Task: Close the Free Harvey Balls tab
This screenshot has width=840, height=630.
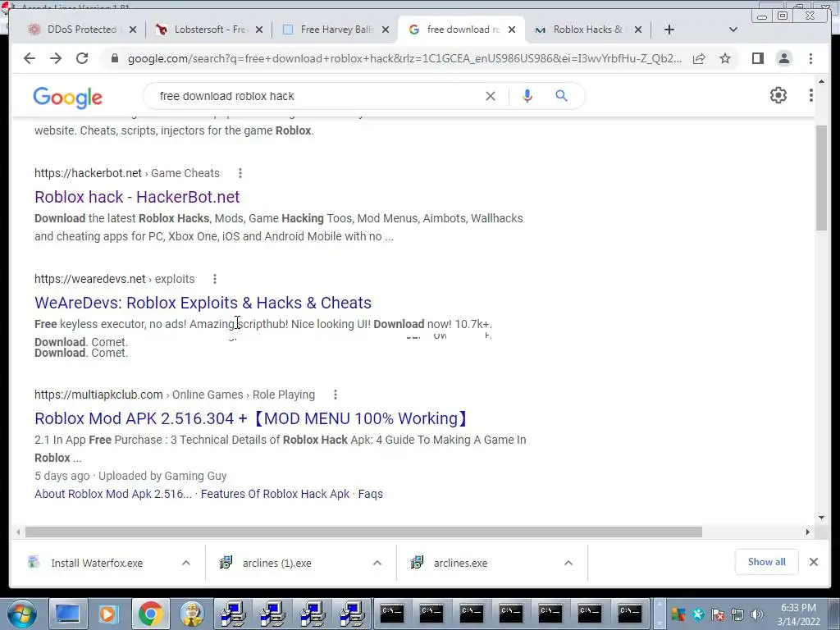Action: (386, 30)
